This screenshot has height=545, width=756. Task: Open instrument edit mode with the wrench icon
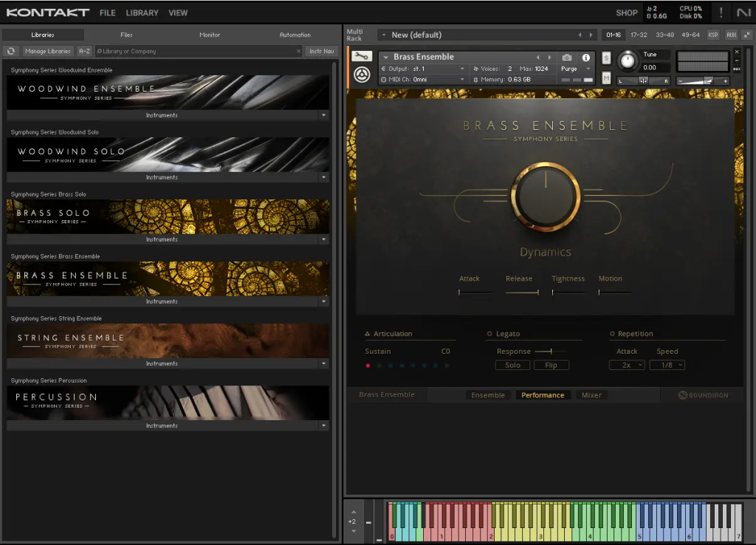point(362,56)
